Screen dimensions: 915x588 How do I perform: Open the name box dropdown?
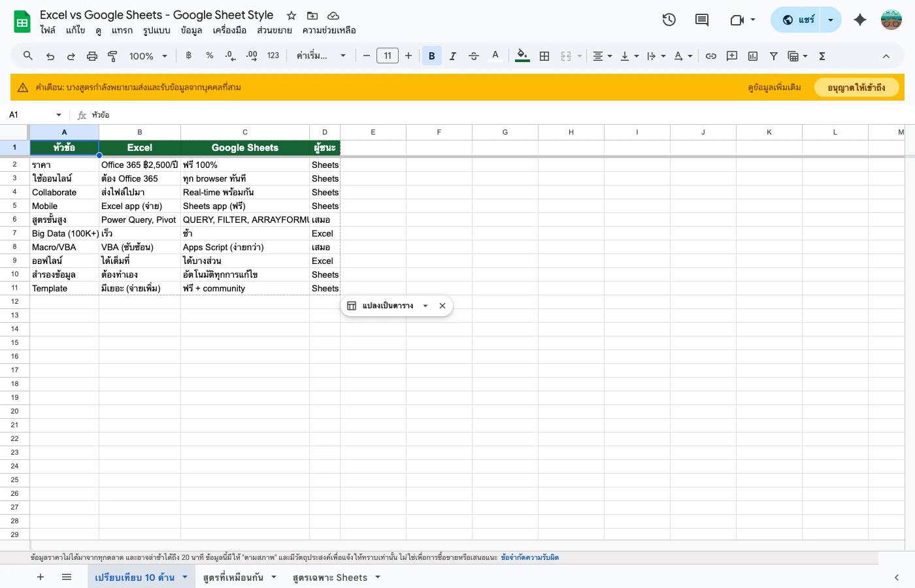click(58, 114)
